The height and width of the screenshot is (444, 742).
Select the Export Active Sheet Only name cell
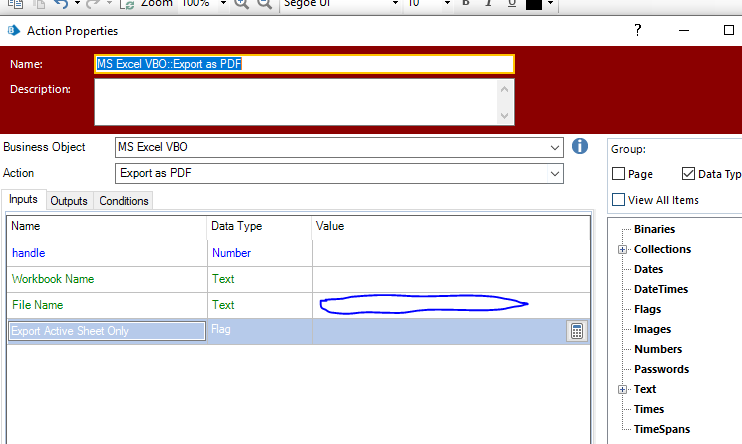tap(107, 331)
